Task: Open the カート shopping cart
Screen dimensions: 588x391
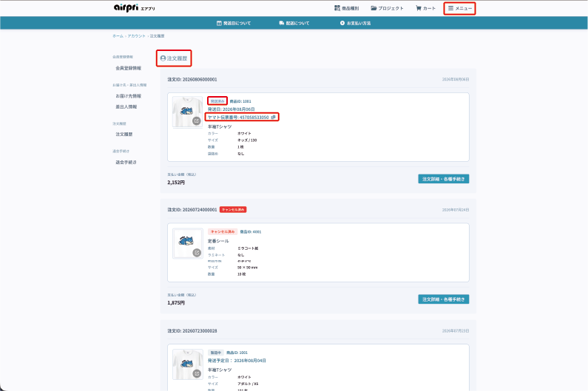Action: [425, 8]
